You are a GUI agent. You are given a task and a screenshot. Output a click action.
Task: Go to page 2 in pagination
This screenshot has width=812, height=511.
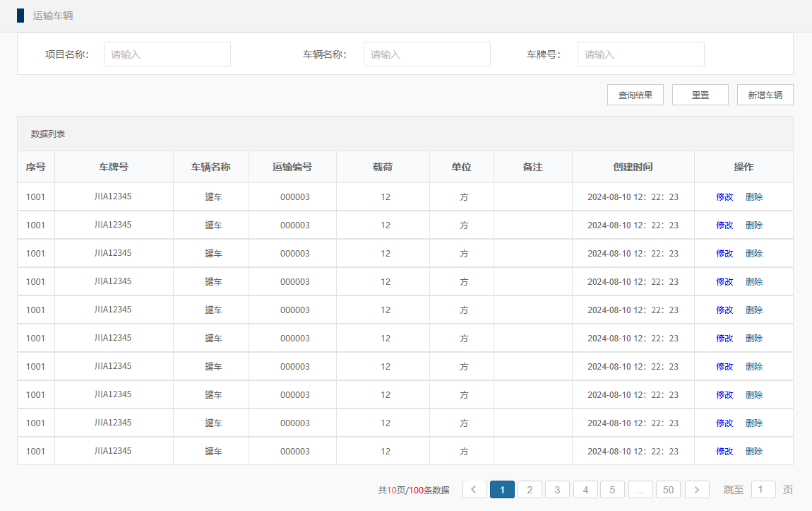tap(530, 490)
